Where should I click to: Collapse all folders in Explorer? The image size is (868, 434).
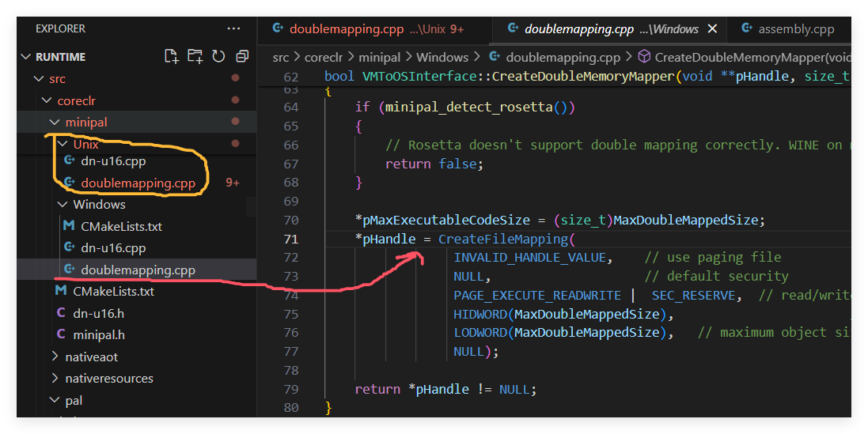tap(242, 56)
